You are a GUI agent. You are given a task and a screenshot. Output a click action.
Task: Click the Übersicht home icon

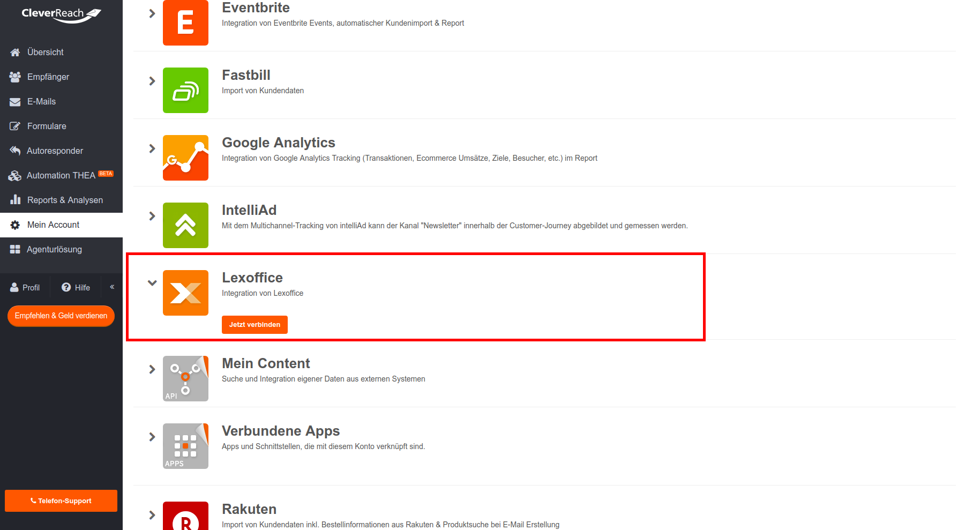15,52
